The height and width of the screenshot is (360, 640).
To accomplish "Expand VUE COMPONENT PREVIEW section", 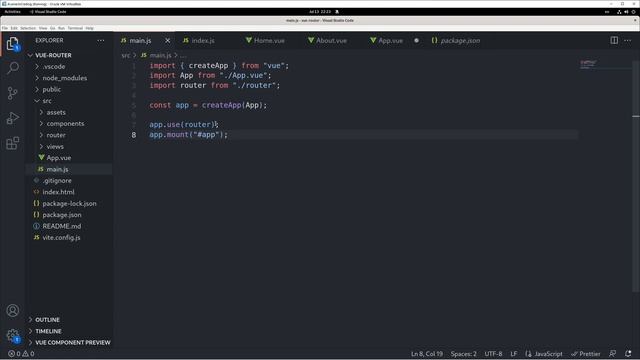I will [73, 342].
